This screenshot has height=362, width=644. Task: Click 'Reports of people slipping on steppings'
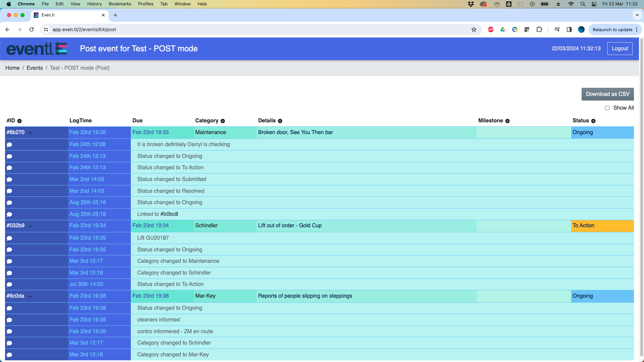[x=305, y=296]
